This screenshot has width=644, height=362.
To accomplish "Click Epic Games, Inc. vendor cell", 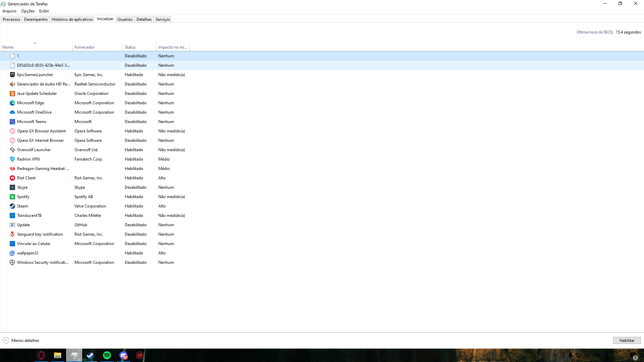I will click(89, 75).
